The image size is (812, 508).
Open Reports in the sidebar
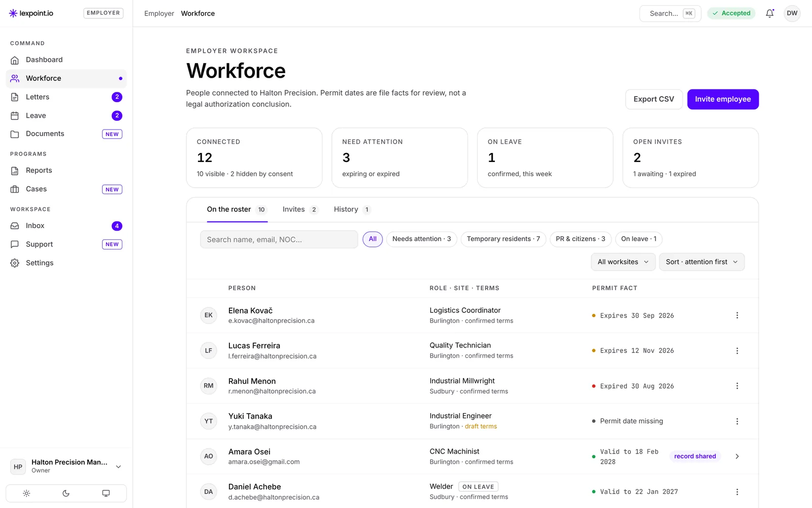click(x=66, y=171)
